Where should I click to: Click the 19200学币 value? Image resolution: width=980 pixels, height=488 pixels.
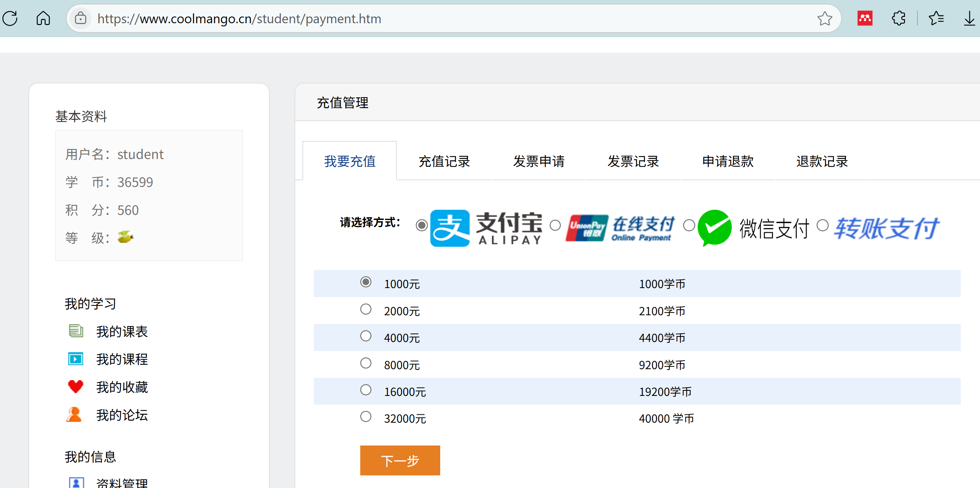(665, 392)
